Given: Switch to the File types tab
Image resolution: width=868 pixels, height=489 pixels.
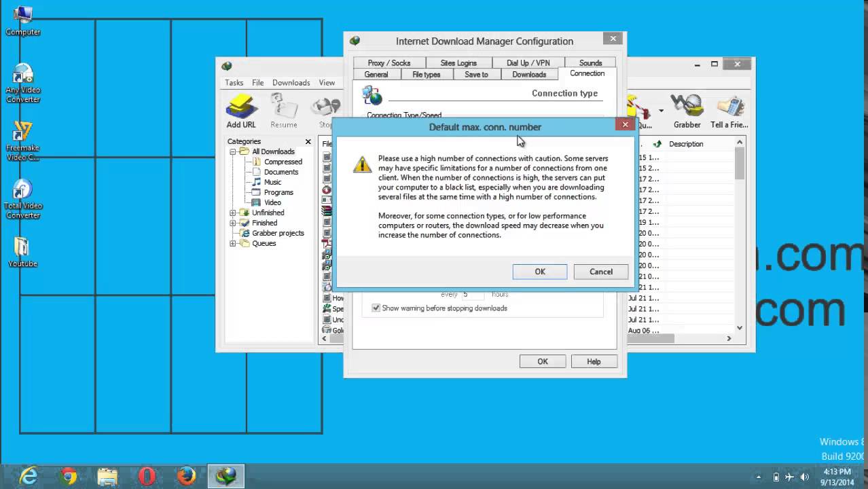Looking at the screenshot, I should coord(427,75).
